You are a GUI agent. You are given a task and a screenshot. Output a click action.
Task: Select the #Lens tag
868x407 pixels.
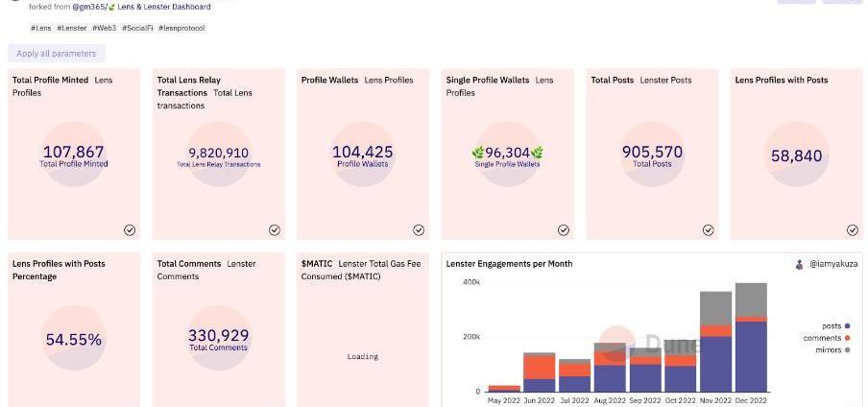pos(41,28)
